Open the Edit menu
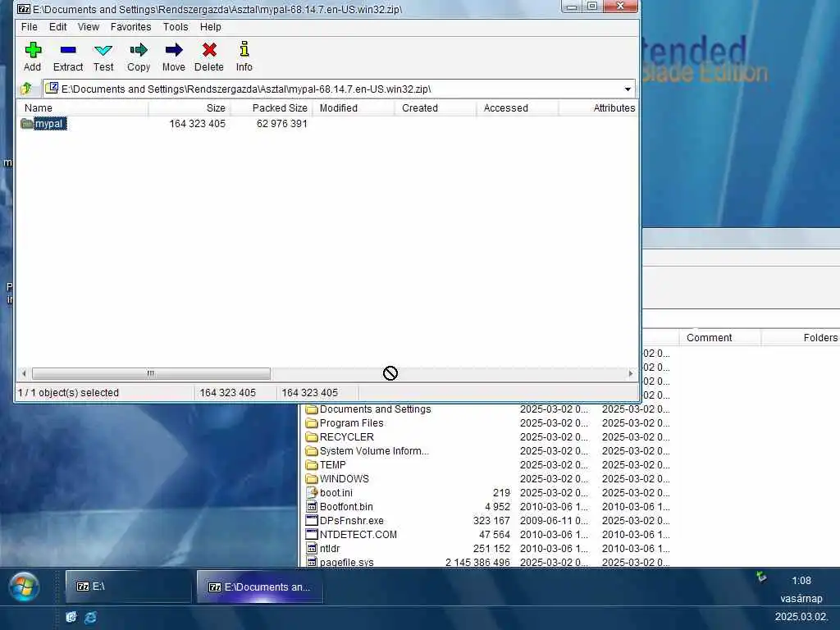The width and height of the screenshot is (840, 630). click(x=58, y=27)
